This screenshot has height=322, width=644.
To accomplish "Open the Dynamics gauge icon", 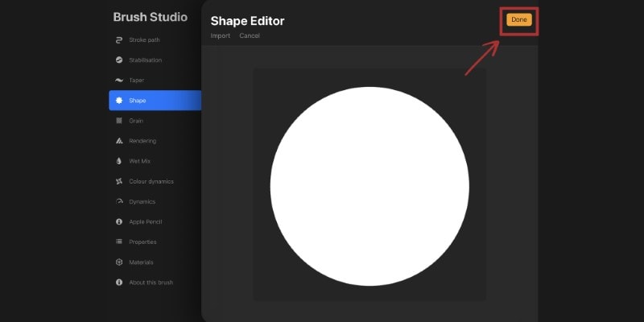I will (119, 201).
